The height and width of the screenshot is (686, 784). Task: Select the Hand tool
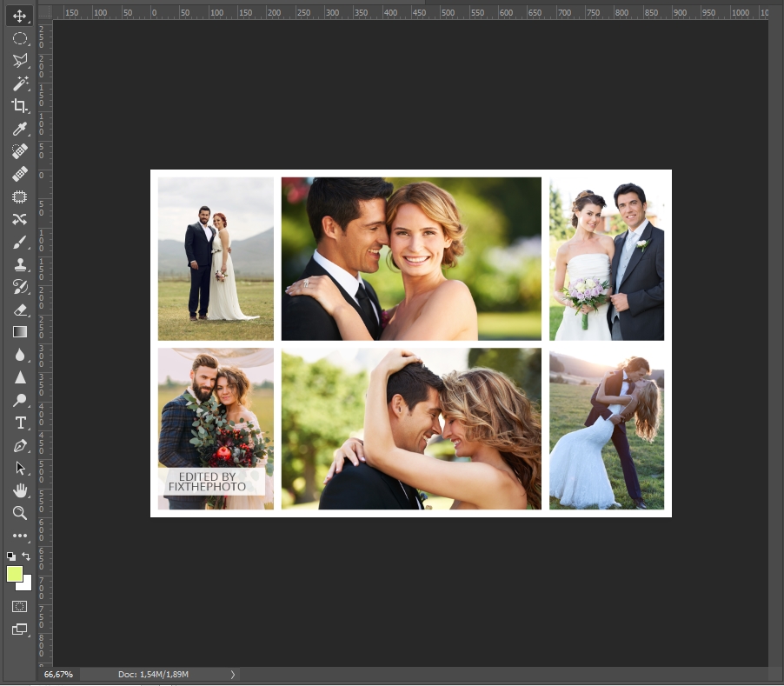pos(19,490)
